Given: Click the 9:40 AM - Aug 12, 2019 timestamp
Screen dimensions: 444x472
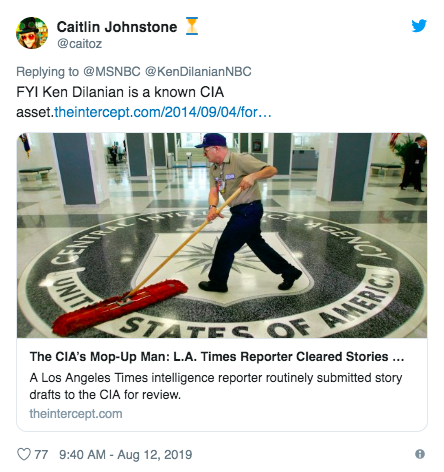Looking at the screenshot, I should [126, 454].
